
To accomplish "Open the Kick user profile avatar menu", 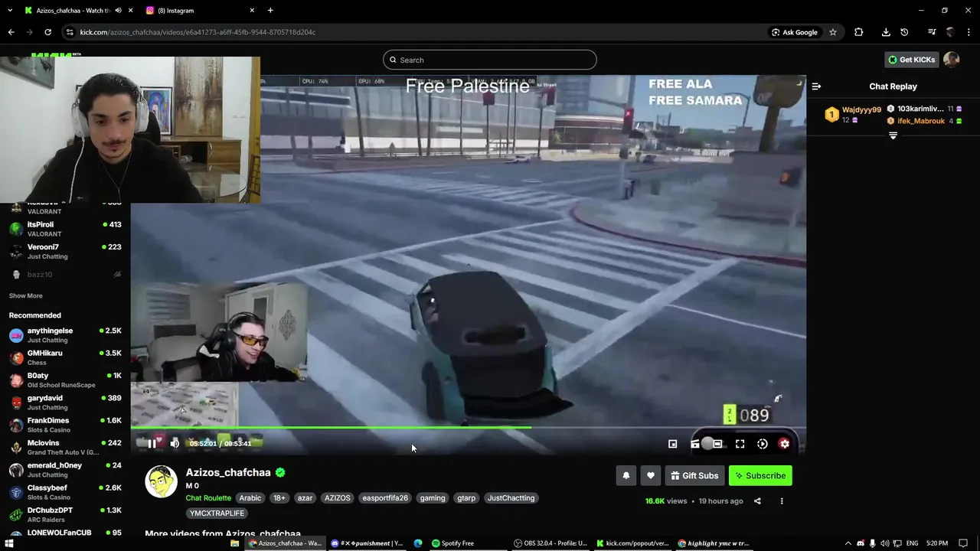I will (951, 60).
